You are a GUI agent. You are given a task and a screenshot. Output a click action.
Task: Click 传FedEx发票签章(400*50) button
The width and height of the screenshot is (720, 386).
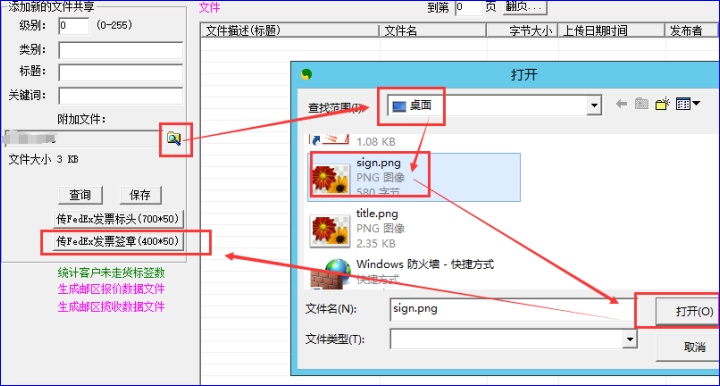point(118,241)
